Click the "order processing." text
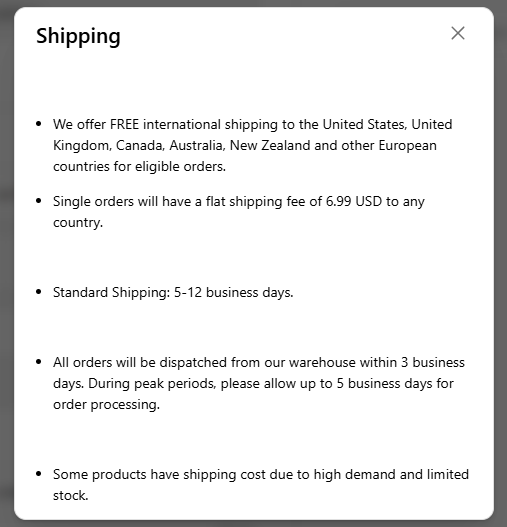Viewport: 507px width, 527px height. (107, 405)
